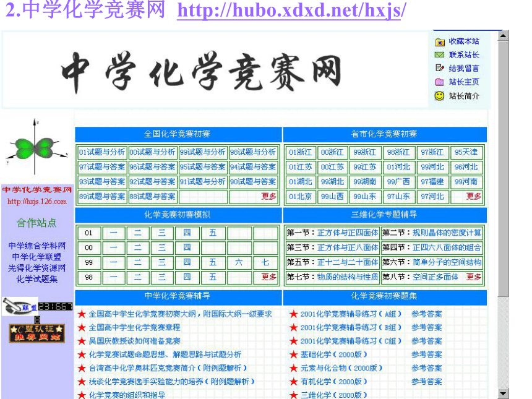Open 台湾高中化学奥林匹克竞赛简介 link
532x399 pixels.
coord(168,368)
